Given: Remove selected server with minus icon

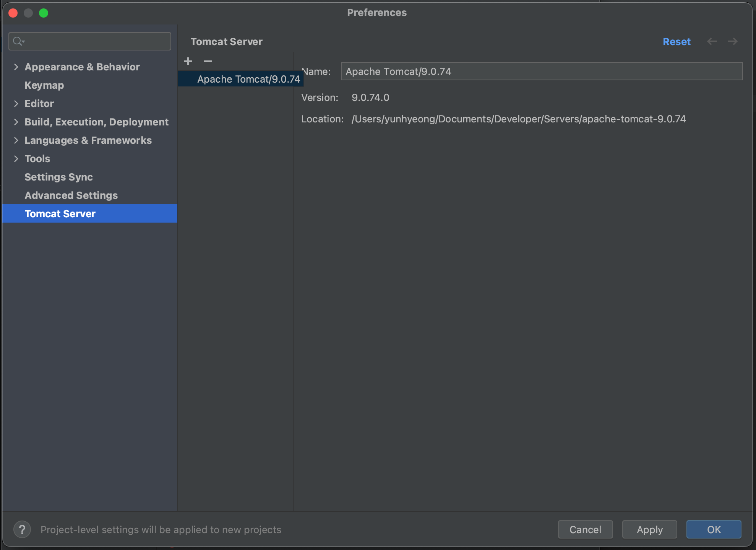Looking at the screenshot, I should [x=208, y=61].
